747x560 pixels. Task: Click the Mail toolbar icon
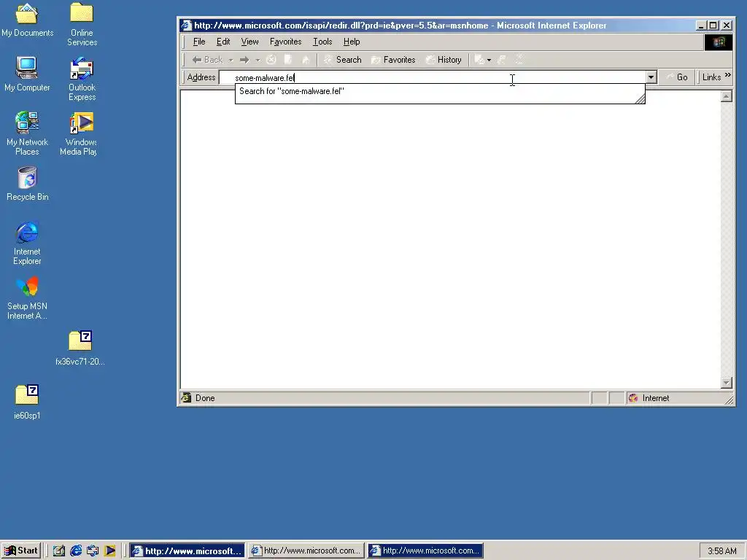coord(480,60)
